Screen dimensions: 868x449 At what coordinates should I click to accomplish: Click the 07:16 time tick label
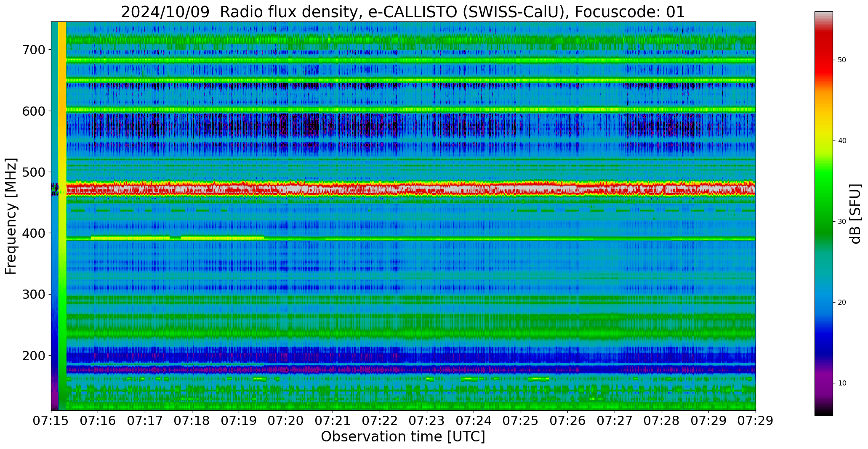(98, 421)
